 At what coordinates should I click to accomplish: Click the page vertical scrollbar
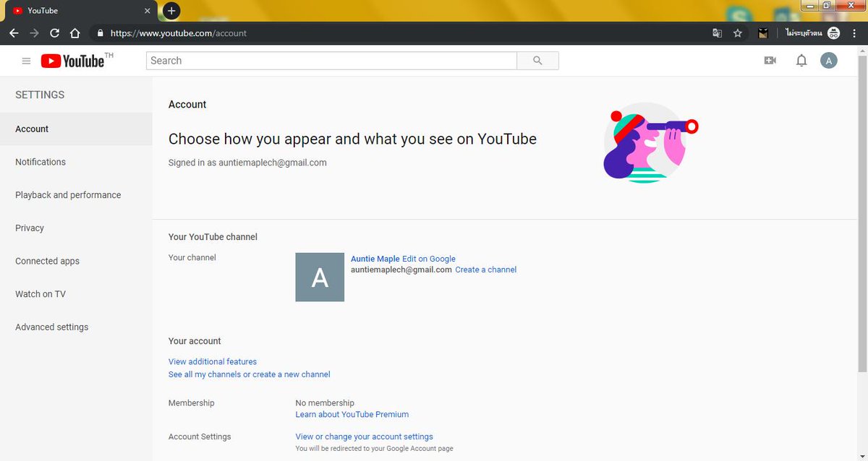coord(862,213)
